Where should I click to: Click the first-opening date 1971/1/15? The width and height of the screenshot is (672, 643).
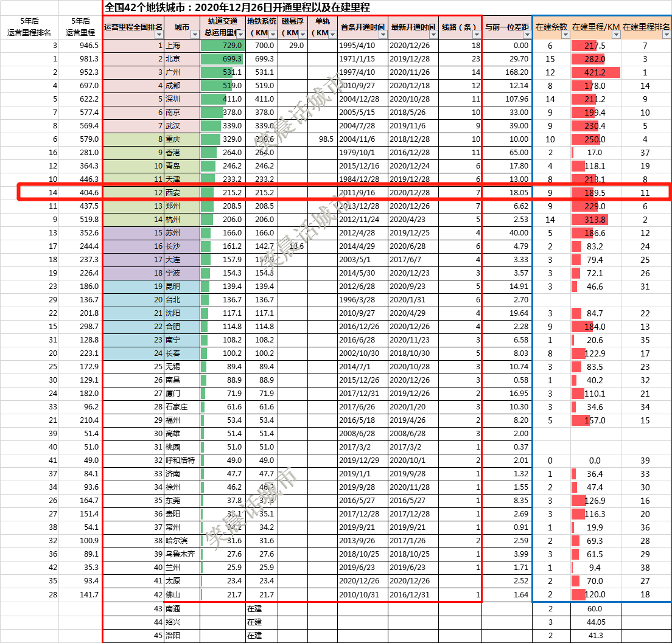363,58
